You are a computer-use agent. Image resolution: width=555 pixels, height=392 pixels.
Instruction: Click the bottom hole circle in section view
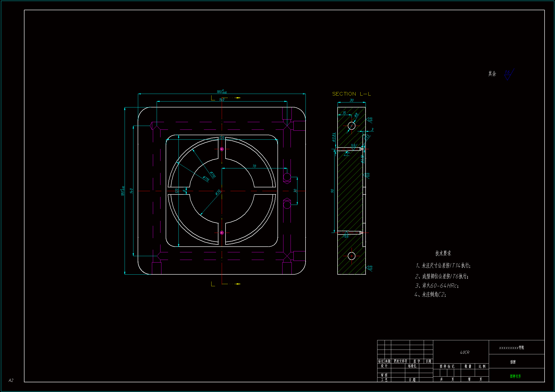pyautogui.click(x=351, y=256)
